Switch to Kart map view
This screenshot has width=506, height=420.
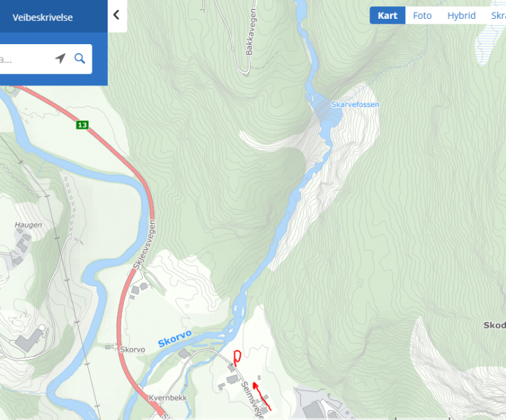tap(387, 15)
